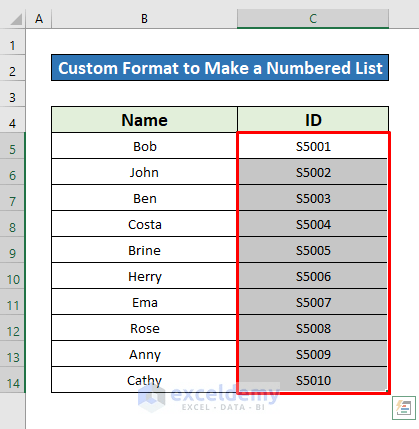The height and width of the screenshot is (429, 419).
Task: Click the ID cell S5009
Action: 313,354
